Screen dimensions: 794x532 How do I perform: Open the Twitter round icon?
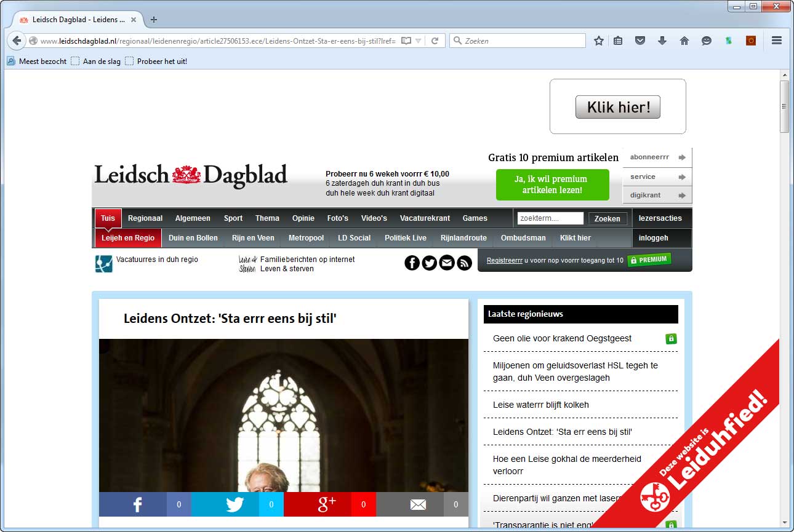pyautogui.click(x=430, y=263)
